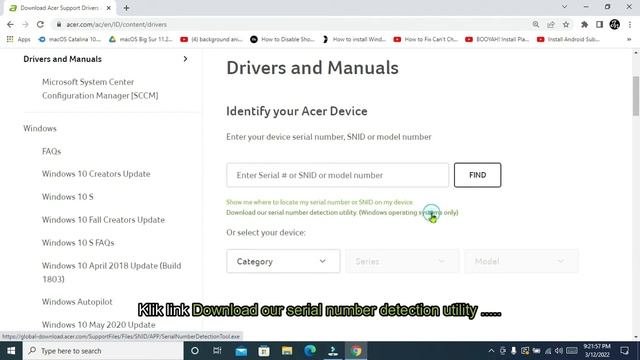Viewport: 640px width, 360px height.
Task: Open the BOOYAH! Install bookmark
Action: (x=497, y=39)
